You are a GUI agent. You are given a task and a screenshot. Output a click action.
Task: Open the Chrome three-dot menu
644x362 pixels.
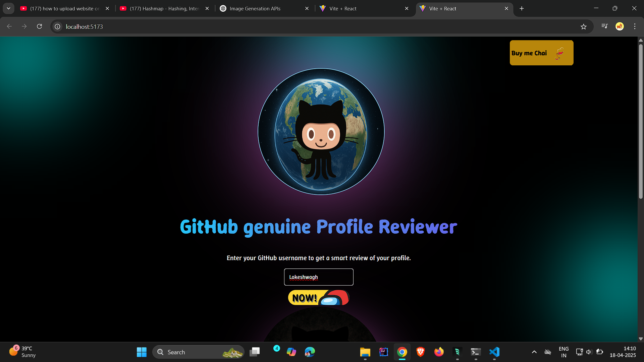coord(635,26)
